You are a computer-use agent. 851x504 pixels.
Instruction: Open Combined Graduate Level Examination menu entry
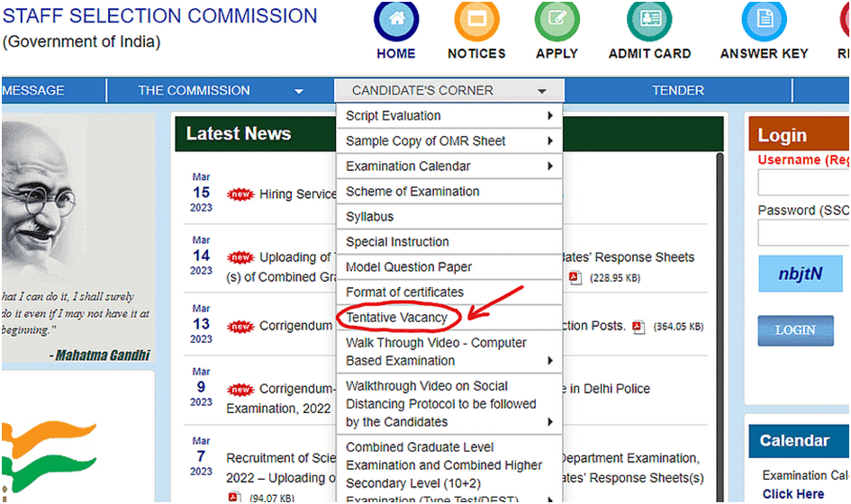point(449,470)
